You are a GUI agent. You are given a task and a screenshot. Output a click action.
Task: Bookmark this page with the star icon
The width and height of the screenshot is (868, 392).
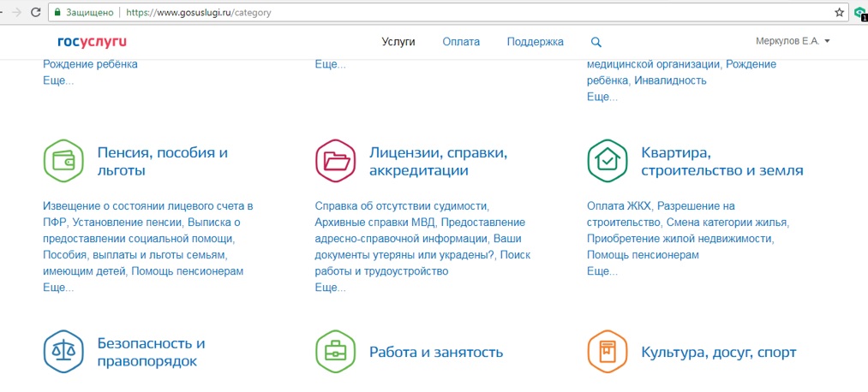839,13
